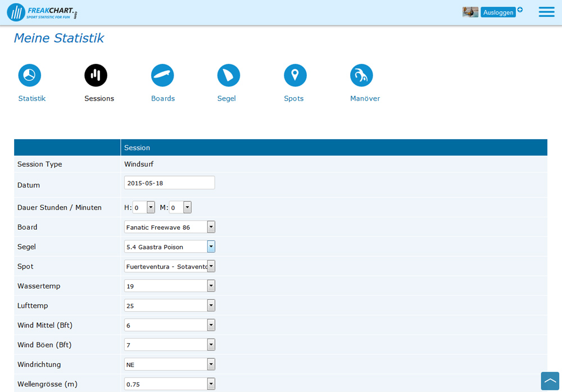The height and width of the screenshot is (392, 562).
Task: Click the Statistik pie chart icon
Action: point(30,75)
